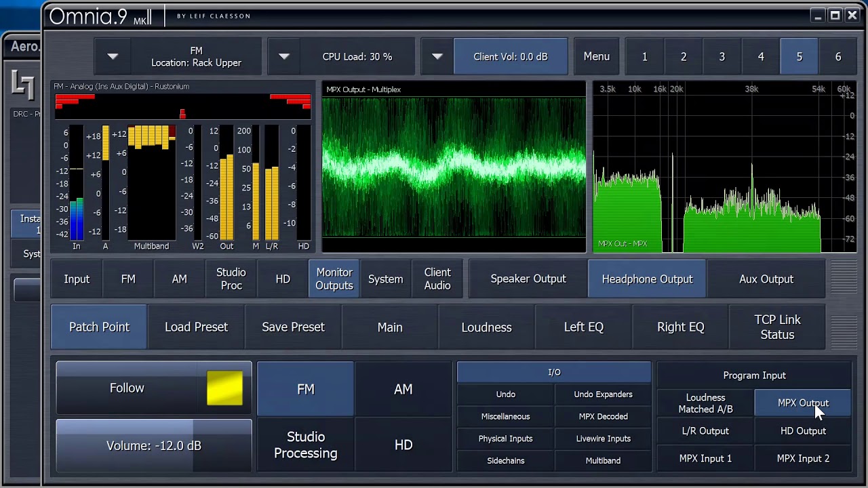Screen dimensions: 868x488
Task: Adjust the Volume -12.0 dB slider
Action: click(x=154, y=445)
